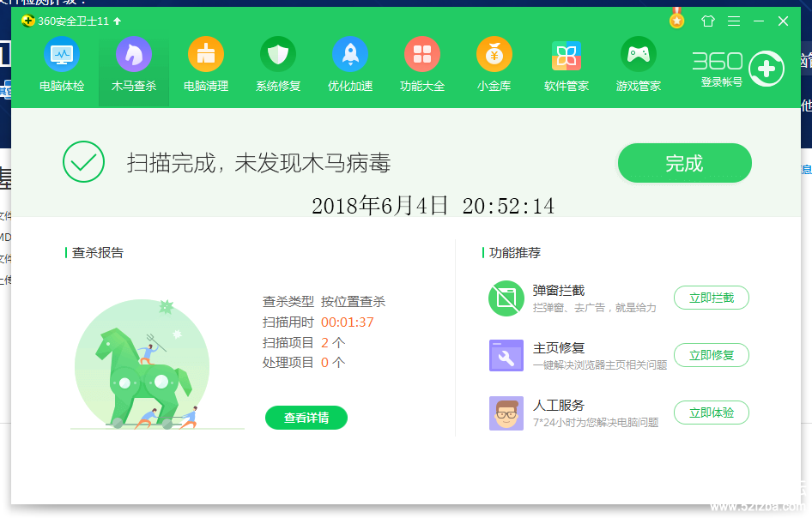
Task: Click the 完成 button
Action: point(685,164)
